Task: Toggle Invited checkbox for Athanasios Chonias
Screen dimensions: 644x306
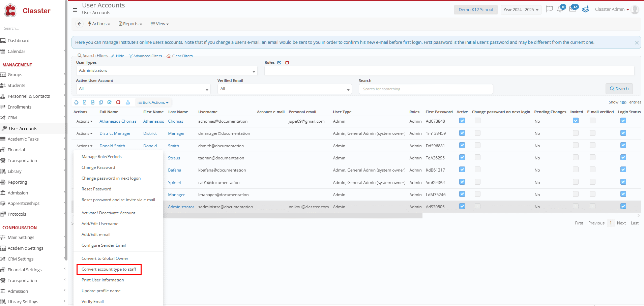Action: [x=576, y=121]
